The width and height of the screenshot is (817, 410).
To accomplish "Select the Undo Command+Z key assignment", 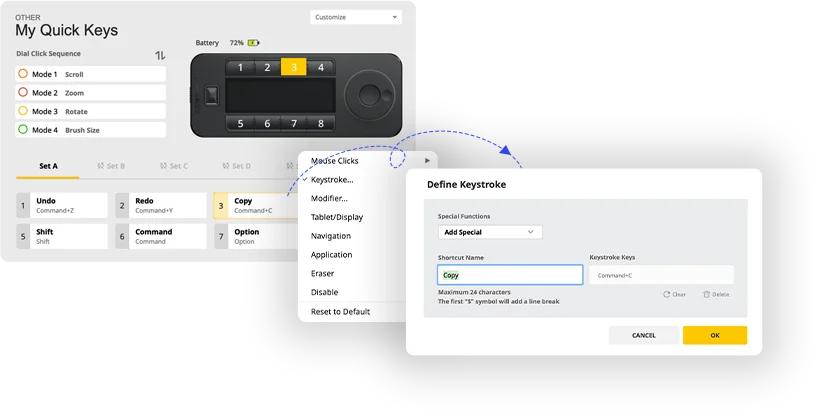I will (61, 206).
